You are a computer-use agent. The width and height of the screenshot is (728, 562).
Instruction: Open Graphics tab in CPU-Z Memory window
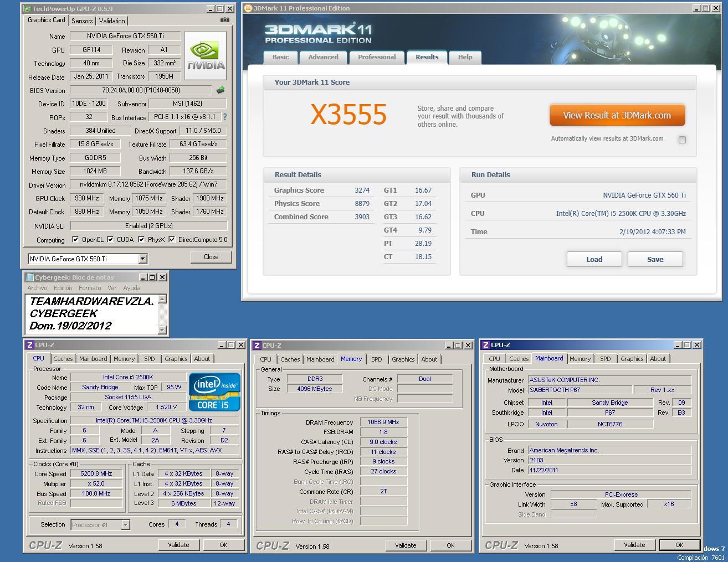403,359
